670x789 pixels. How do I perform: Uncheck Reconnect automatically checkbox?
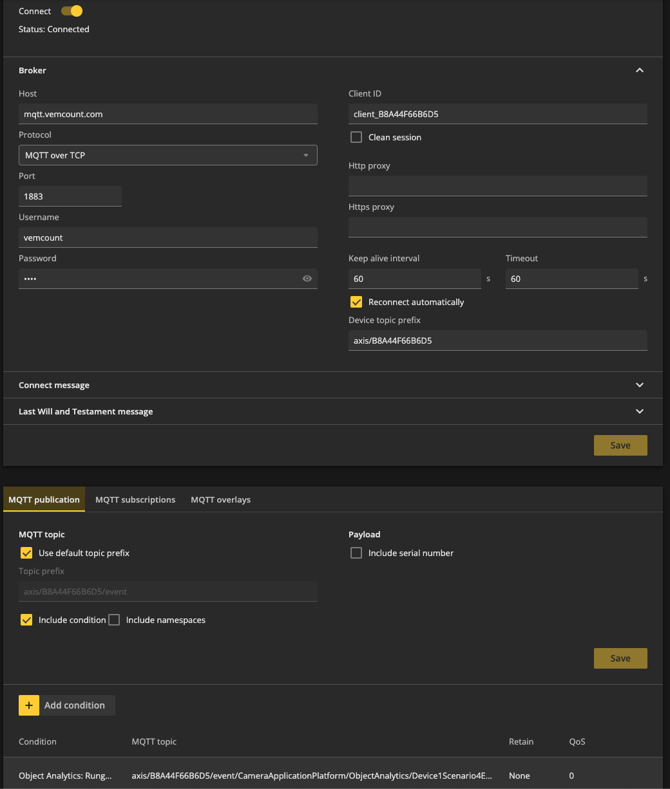356,302
